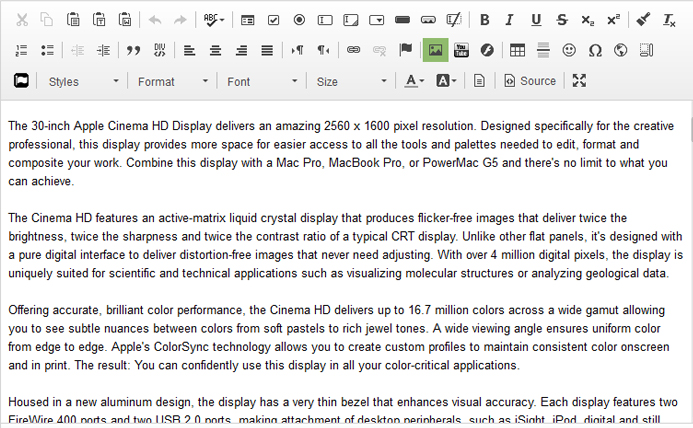This screenshot has height=428, width=693.
Task: Insert Special Character omega icon
Action: [x=595, y=50]
